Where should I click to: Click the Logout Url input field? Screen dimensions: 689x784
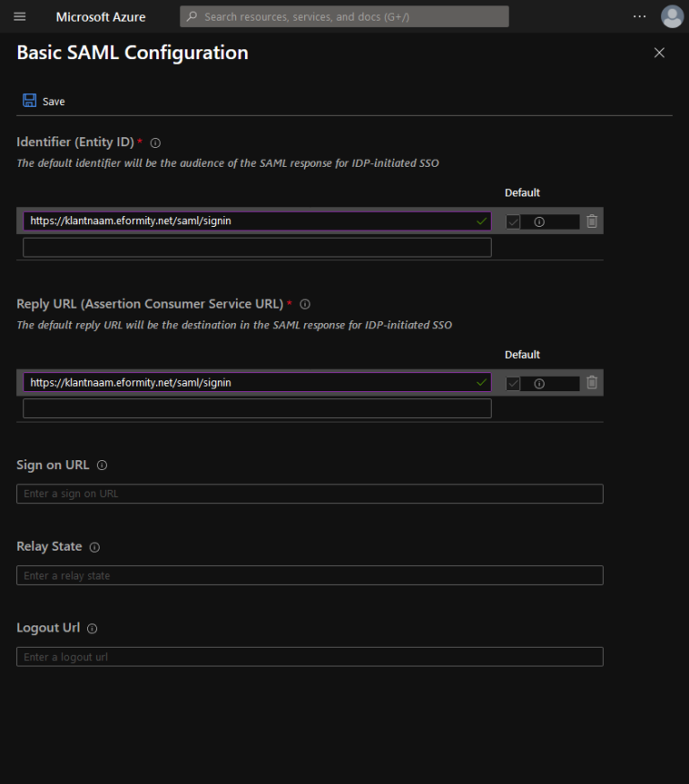pos(310,656)
